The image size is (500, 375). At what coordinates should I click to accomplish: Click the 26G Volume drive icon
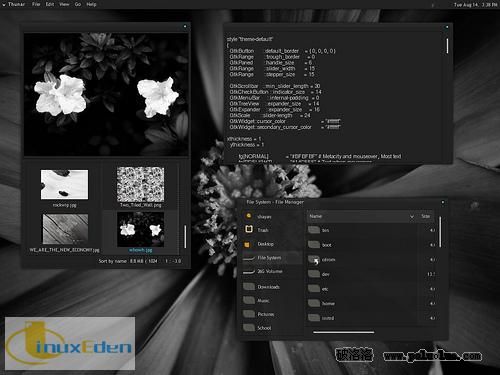click(x=249, y=272)
